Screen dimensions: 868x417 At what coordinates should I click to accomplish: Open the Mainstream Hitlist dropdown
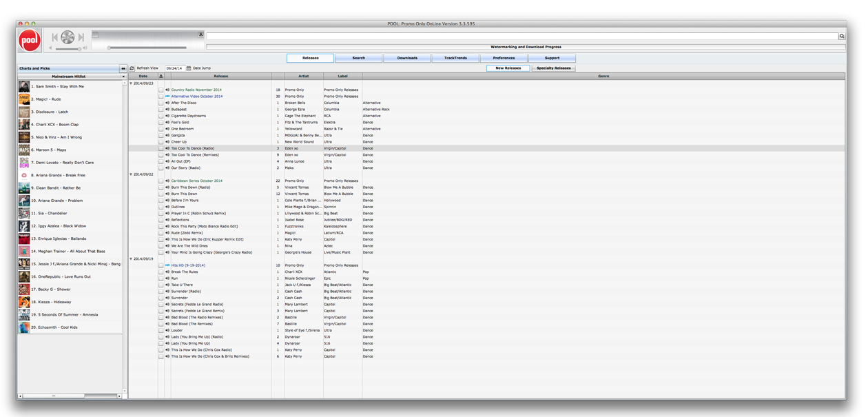tap(123, 77)
